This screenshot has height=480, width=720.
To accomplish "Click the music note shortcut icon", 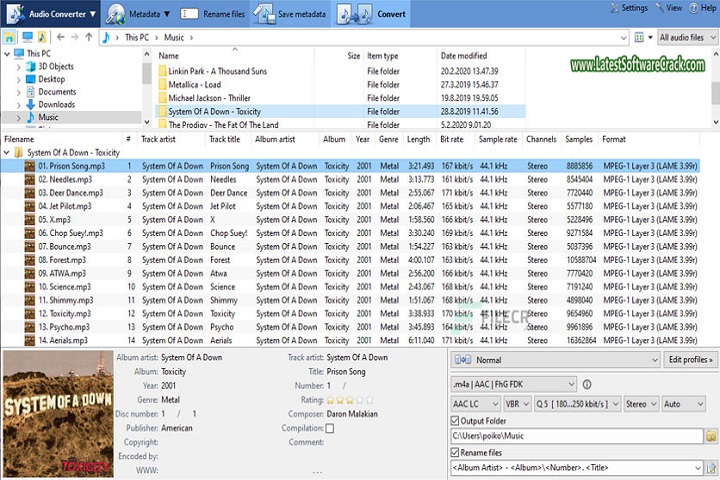I will (42, 37).
